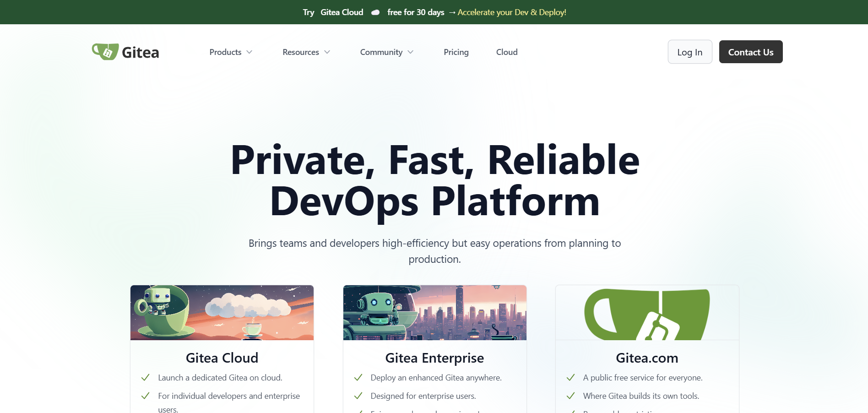The height and width of the screenshot is (413, 868).
Task: Select the 'Gitea Cloud' card heading
Action: [222, 358]
